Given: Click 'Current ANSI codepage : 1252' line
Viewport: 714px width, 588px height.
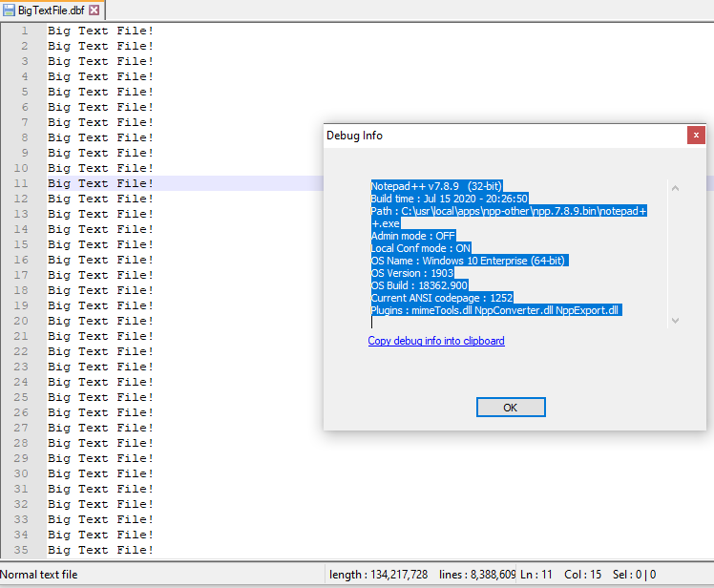Looking at the screenshot, I should click(x=442, y=298).
